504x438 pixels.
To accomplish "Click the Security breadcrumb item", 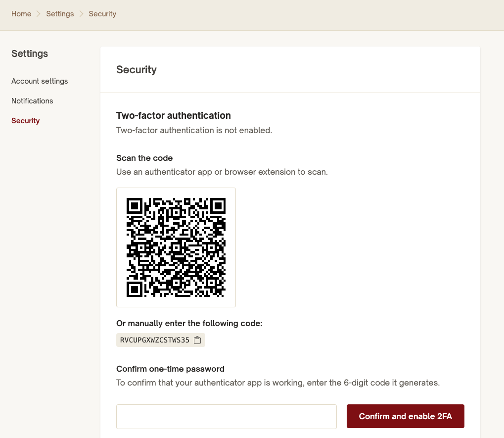I will tap(102, 13).
